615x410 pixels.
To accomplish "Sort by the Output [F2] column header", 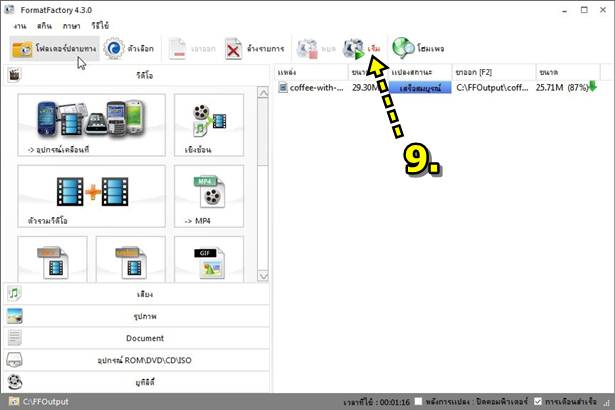I will point(494,72).
